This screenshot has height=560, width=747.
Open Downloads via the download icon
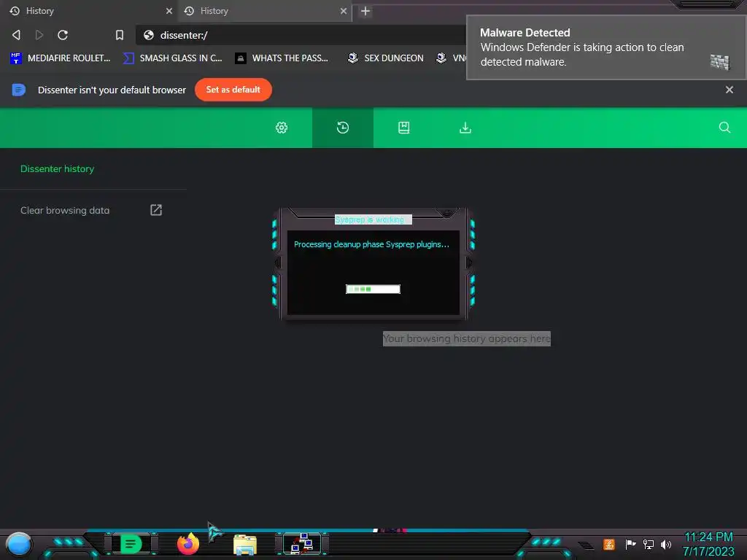pyautogui.click(x=465, y=128)
